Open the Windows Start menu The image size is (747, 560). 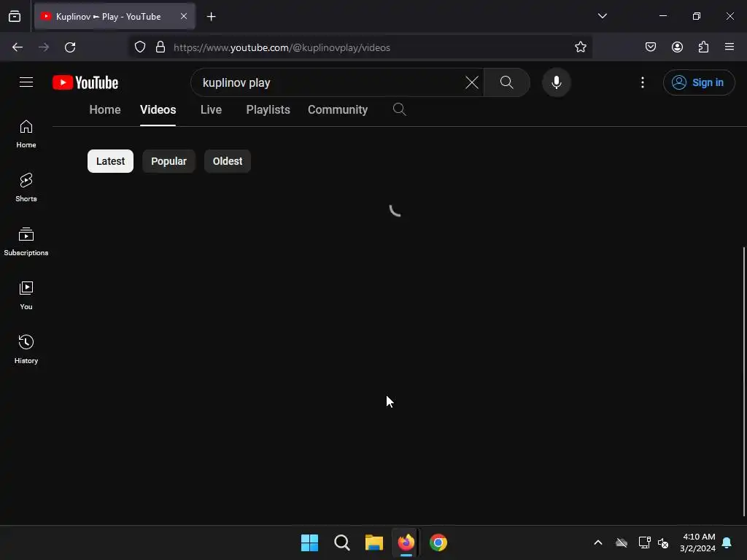click(309, 542)
